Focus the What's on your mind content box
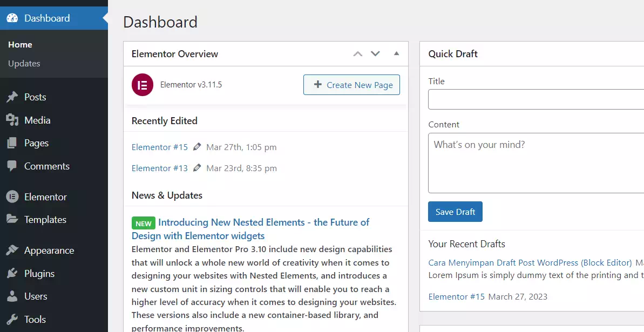644x332 pixels. point(536,162)
